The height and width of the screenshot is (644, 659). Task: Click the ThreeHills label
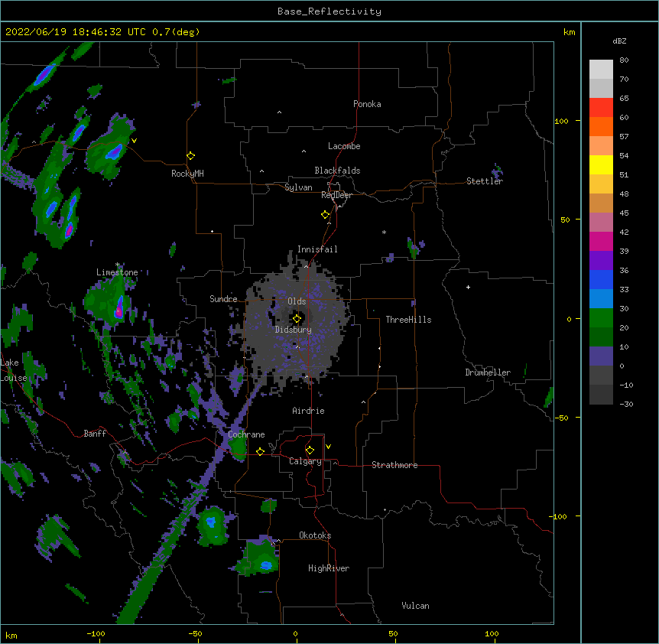(x=408, y=320)
